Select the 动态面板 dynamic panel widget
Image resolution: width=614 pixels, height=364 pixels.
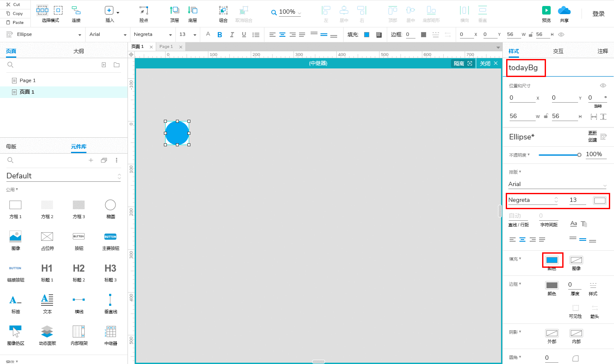[x=47, y=336]
